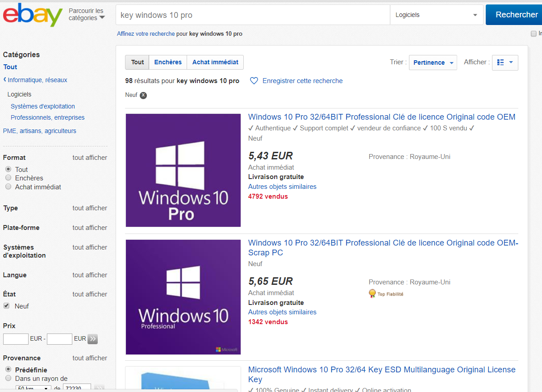Open Professionnels, entreprises subcategory link
This screenshot has width=542, height=392.
coord(48,117)
